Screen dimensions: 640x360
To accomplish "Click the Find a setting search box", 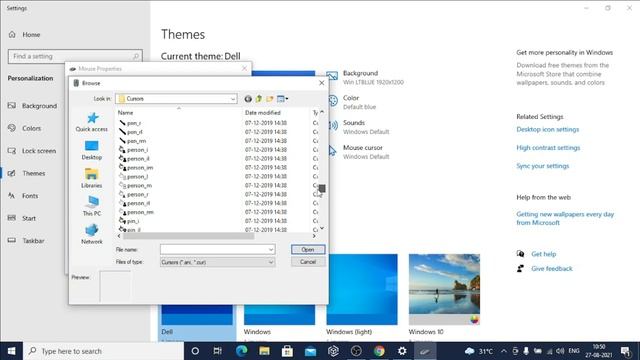I will pyautogui.click(x=75, y=56).
